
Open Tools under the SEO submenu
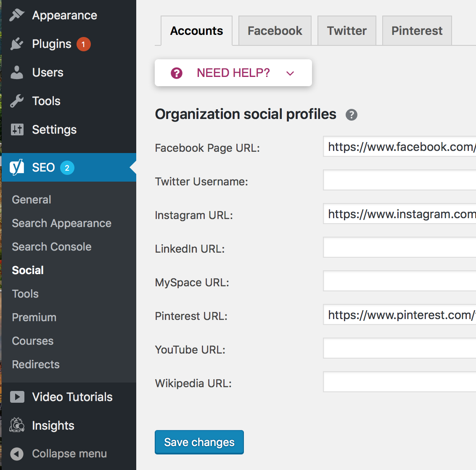coord(25,294)
